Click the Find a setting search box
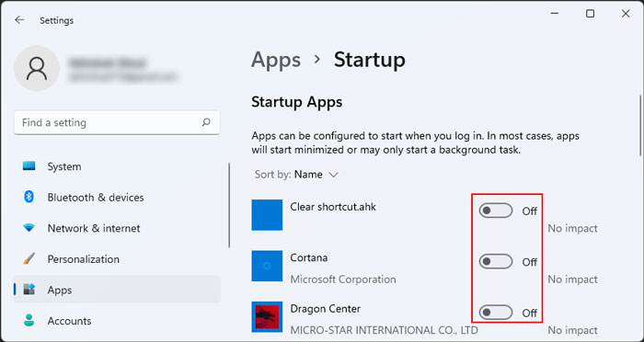The height and width of the screenshot is (342, 644). (x=117, y=122)
